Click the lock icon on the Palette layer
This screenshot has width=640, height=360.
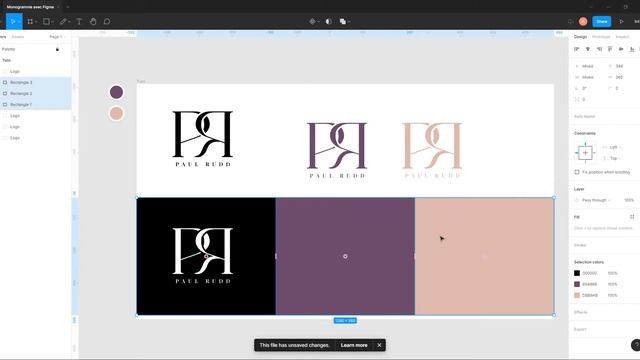coord(58,49)
